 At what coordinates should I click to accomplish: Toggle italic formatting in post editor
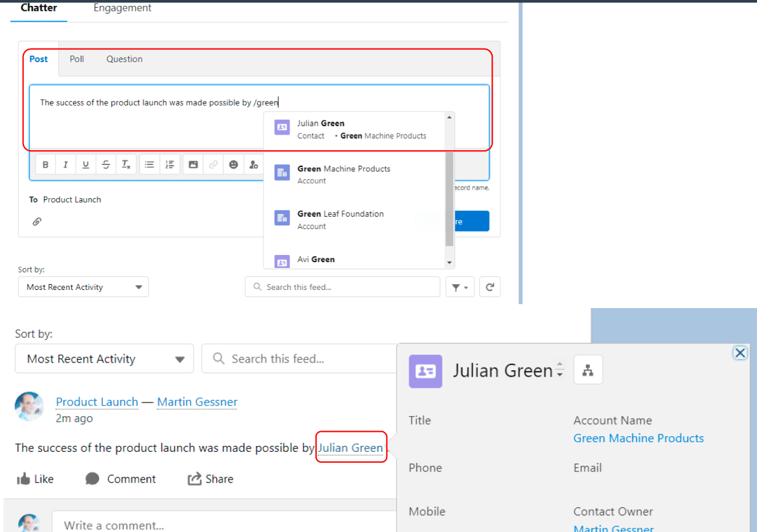coord(65,165)
